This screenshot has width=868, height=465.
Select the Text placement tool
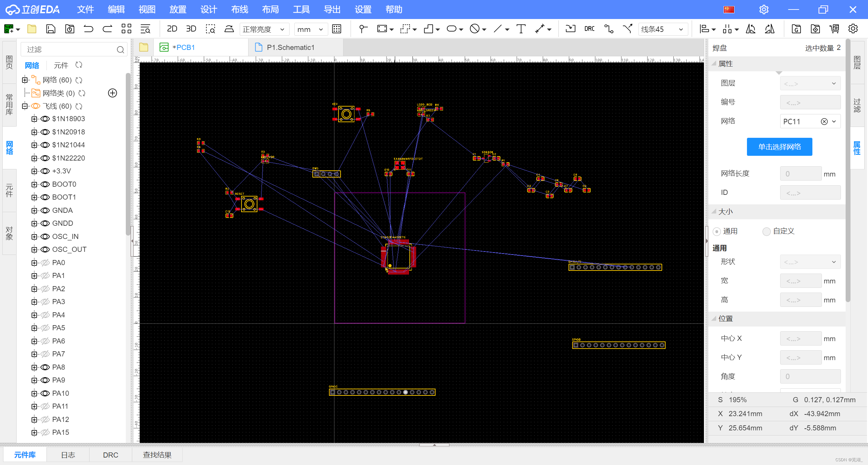coord(521,29)
